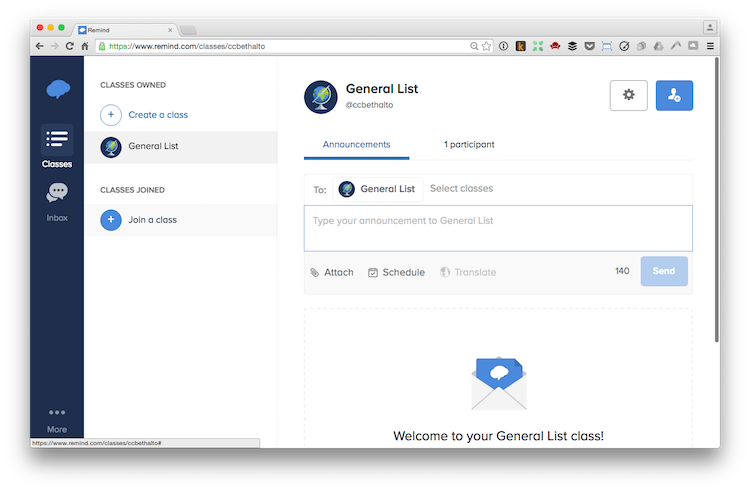
Task: Schedule the announcement
Action: click(x=397, y=273)
